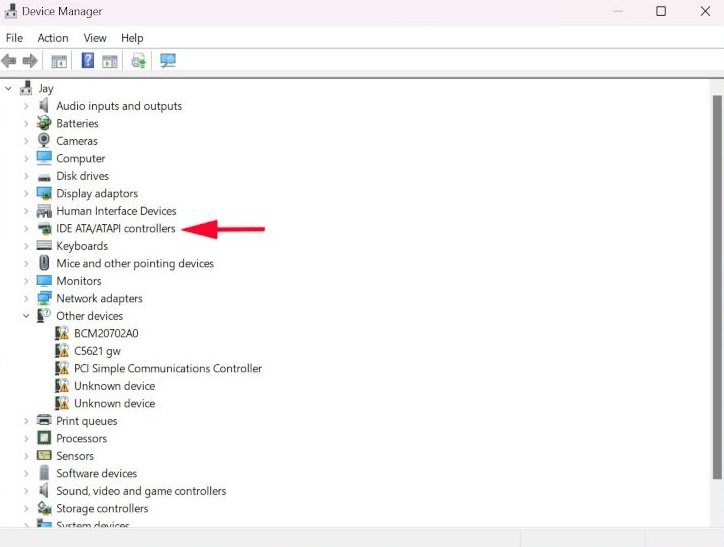Expand the Cameras chevron

click(x=26, y=141)
